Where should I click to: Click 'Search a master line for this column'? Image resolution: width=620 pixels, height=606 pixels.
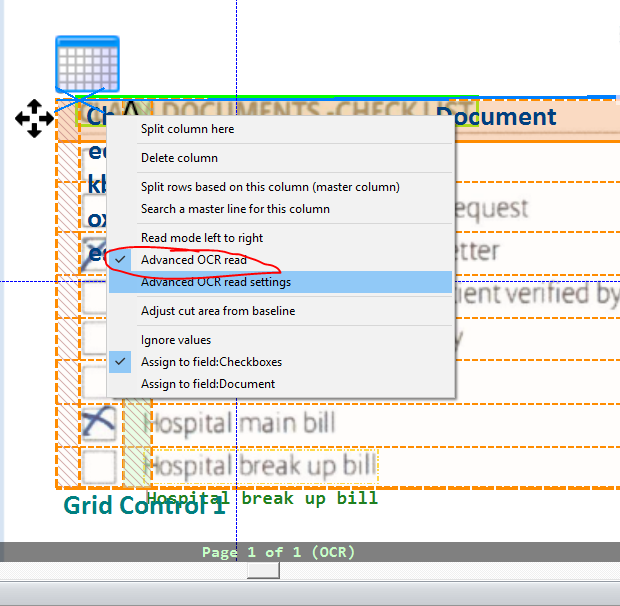click(x=235, y=209)
